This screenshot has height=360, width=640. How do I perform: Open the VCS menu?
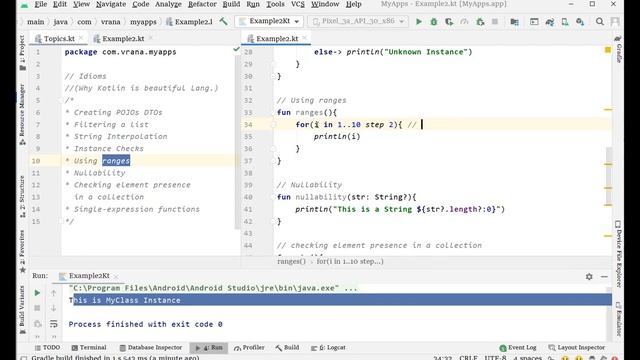(298, 4)
